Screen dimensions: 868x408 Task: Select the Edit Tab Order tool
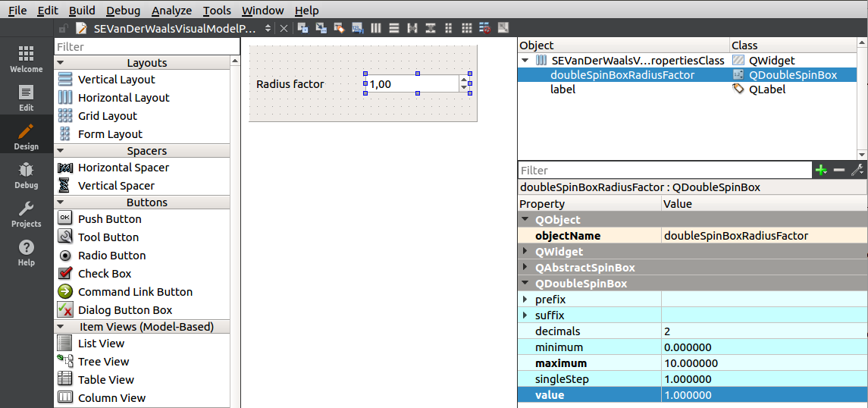358,28
